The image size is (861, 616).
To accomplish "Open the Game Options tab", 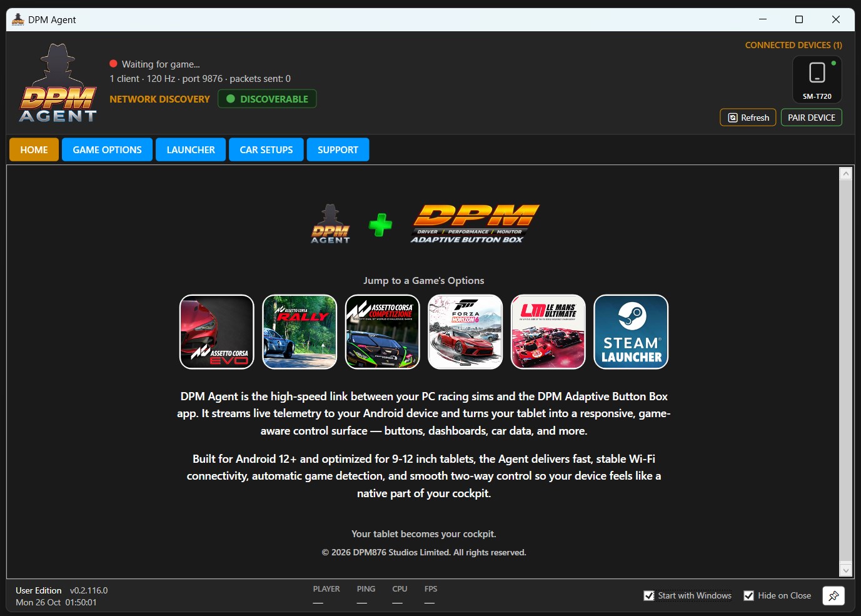I will coord(107,149).
